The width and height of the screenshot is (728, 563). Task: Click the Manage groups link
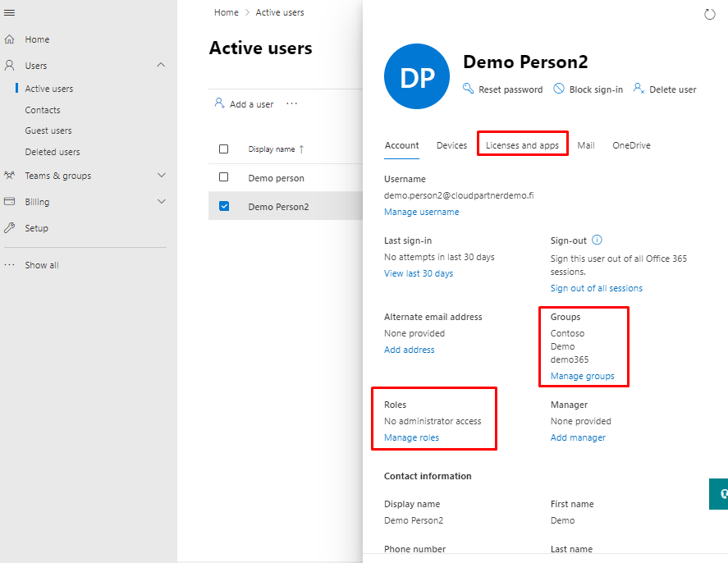tap(582, 376)
